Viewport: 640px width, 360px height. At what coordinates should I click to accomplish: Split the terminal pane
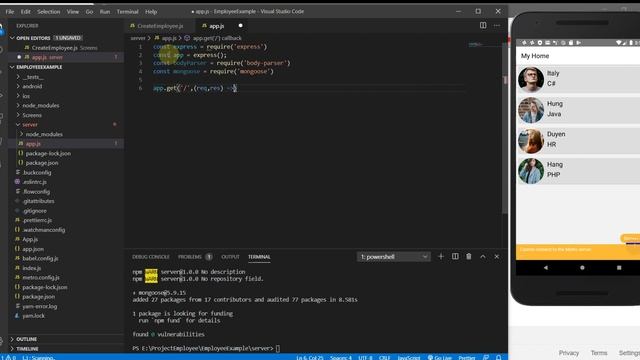tap(455, 257)
